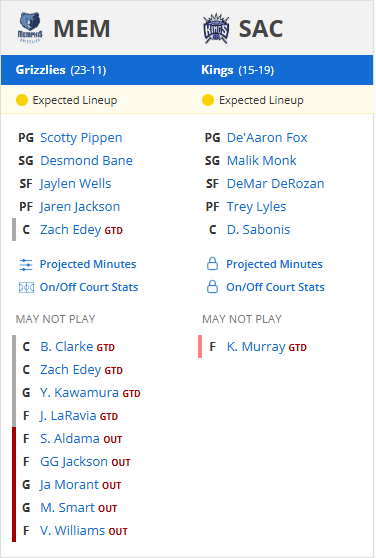
Task: Click the Grizzlies Projected Minutes sliders icon
Action: 26,264
